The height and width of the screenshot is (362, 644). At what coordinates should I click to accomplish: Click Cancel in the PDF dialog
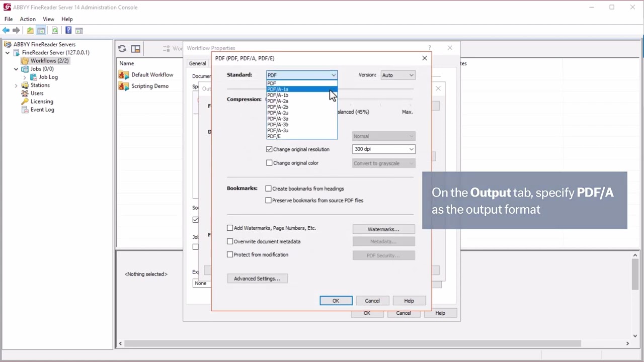372,301
